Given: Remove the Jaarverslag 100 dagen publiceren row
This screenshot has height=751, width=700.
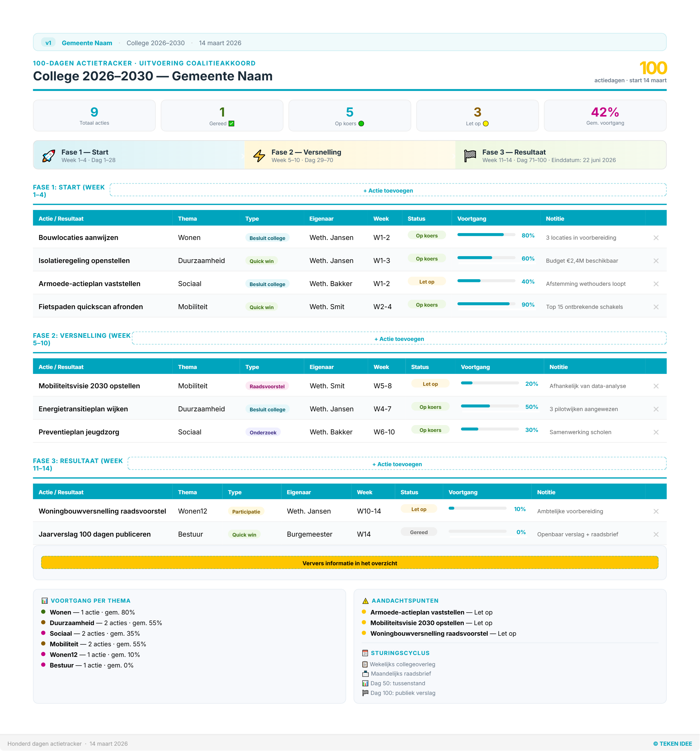Looking at the screenshot, I should pos(656,534).
